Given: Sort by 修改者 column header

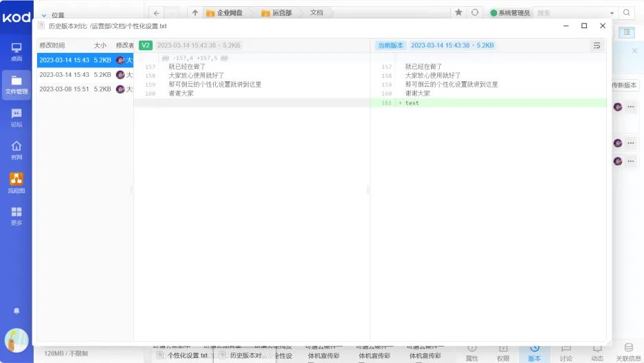Looking at the screenshot, I should [124, 45].
